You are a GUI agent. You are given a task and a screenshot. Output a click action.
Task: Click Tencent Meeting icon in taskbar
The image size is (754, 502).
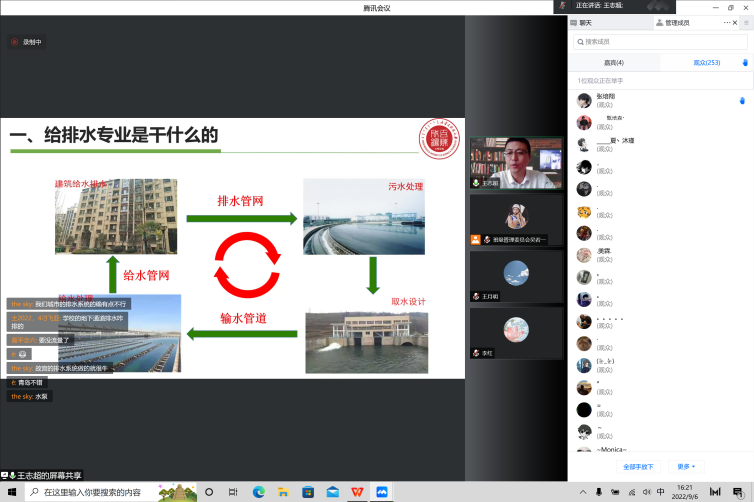381,492
